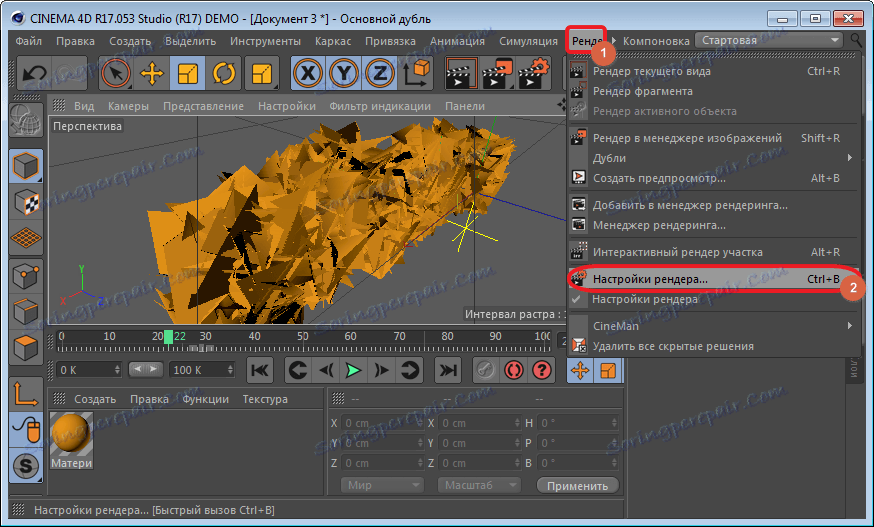Jump to the animation start frame

(259, 370)
